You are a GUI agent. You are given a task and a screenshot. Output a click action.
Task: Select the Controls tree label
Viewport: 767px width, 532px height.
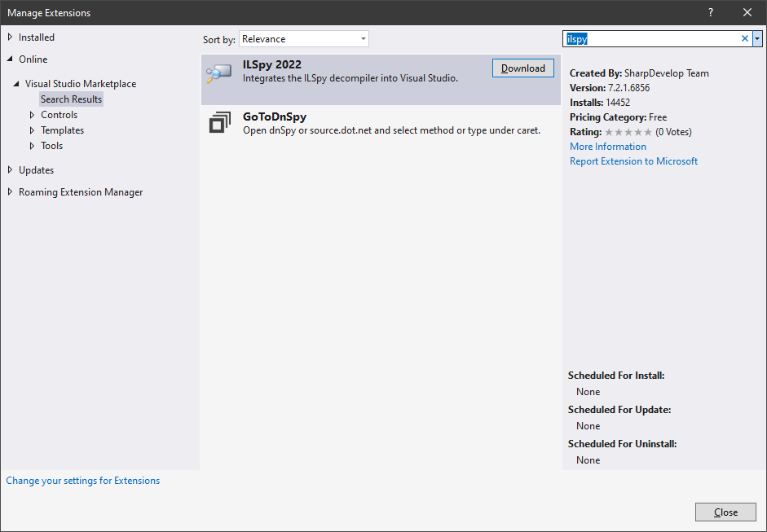(60, 115)
